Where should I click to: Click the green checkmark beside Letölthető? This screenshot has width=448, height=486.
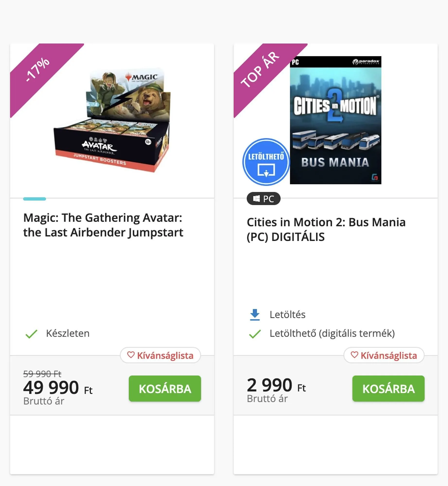coord(255,334)
